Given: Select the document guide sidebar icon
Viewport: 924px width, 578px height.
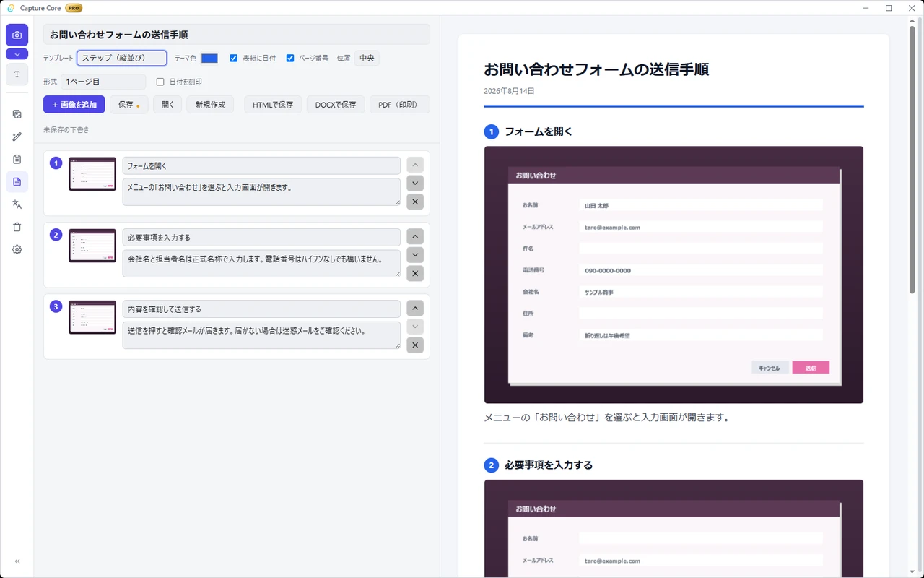Looking at the screenshot, I should [x=17, y=181].
